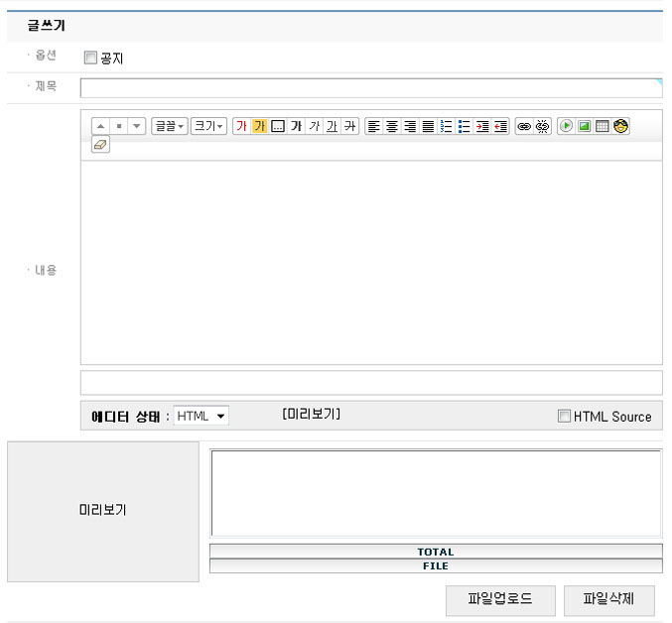Expand the editor state HTML dropdown

202,416
